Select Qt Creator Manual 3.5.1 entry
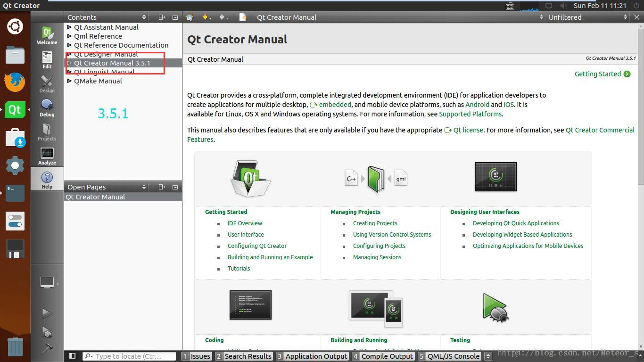644x362 pixels. click(123, 63)
